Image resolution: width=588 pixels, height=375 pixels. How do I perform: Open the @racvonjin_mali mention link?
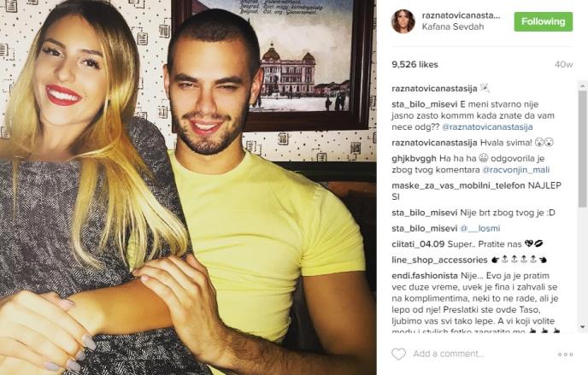pos(515,170)
